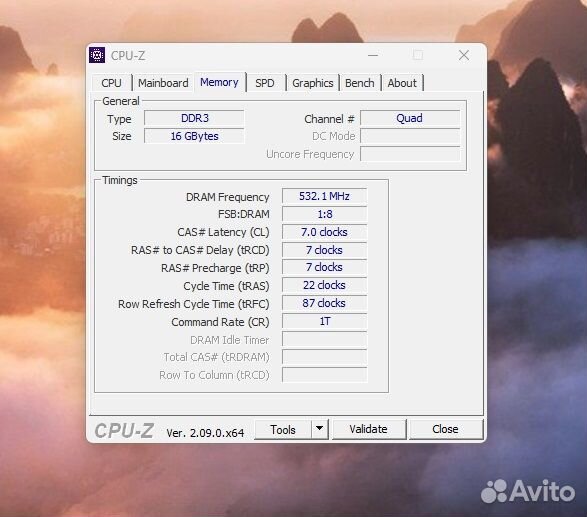Screen dimensions: 587x517
Task: Expand the Tools dropdown arrow
Action: (319, 429)
